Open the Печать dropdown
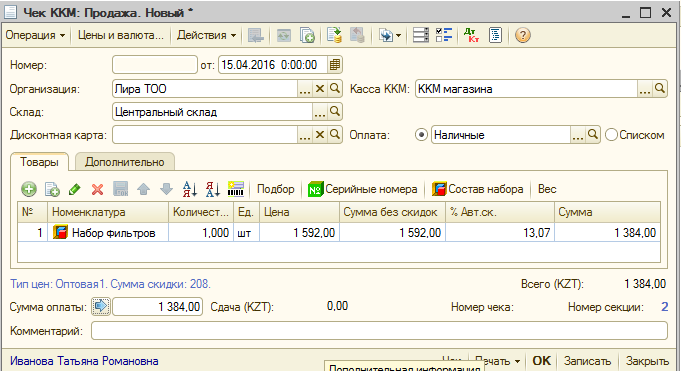 point(498,361)
